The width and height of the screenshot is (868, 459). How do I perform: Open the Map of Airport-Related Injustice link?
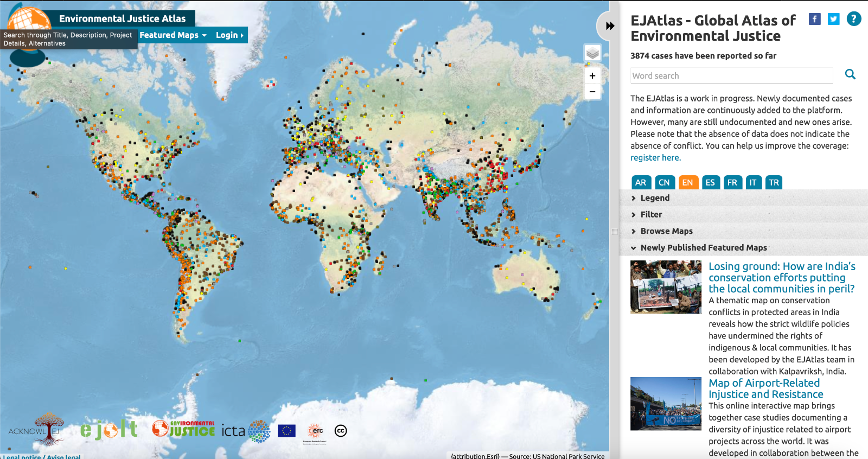click(x=766, y=389)
